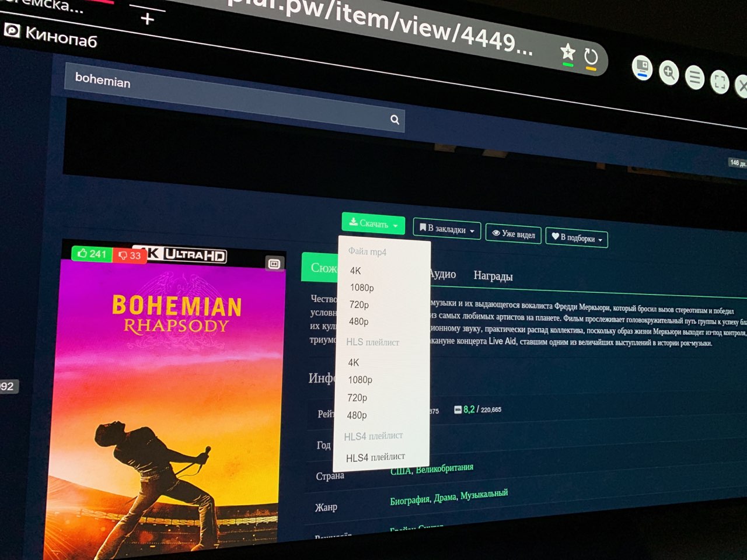Open a new tab with the plus icon
The width and height of the screenshot is (747, 560).
click(x=147, y=19)
